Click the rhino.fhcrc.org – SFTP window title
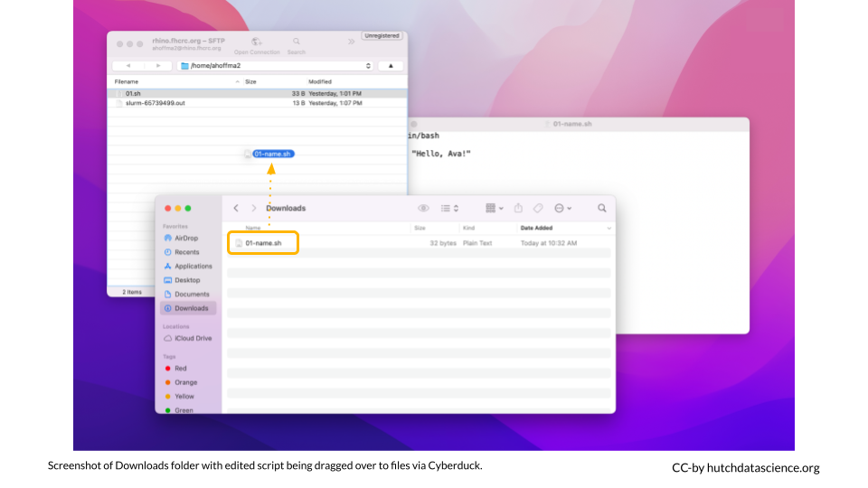 (188, 41)
